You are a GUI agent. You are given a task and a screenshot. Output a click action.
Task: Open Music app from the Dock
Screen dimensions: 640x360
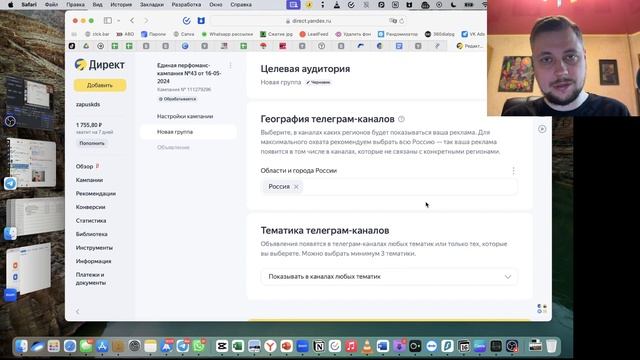coord(351,346)
